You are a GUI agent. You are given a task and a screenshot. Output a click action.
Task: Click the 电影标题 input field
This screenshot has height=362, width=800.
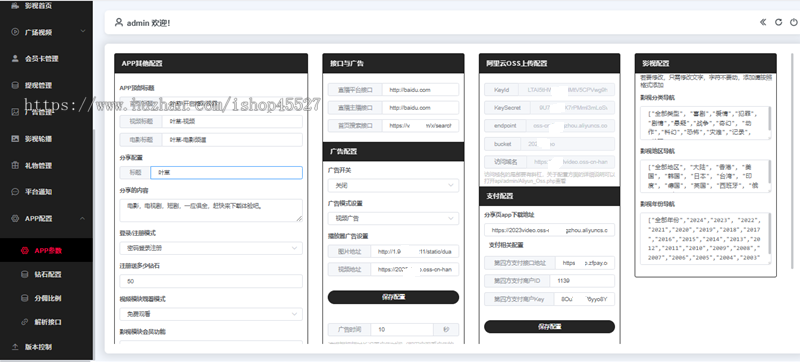click(x=232, y=140)
